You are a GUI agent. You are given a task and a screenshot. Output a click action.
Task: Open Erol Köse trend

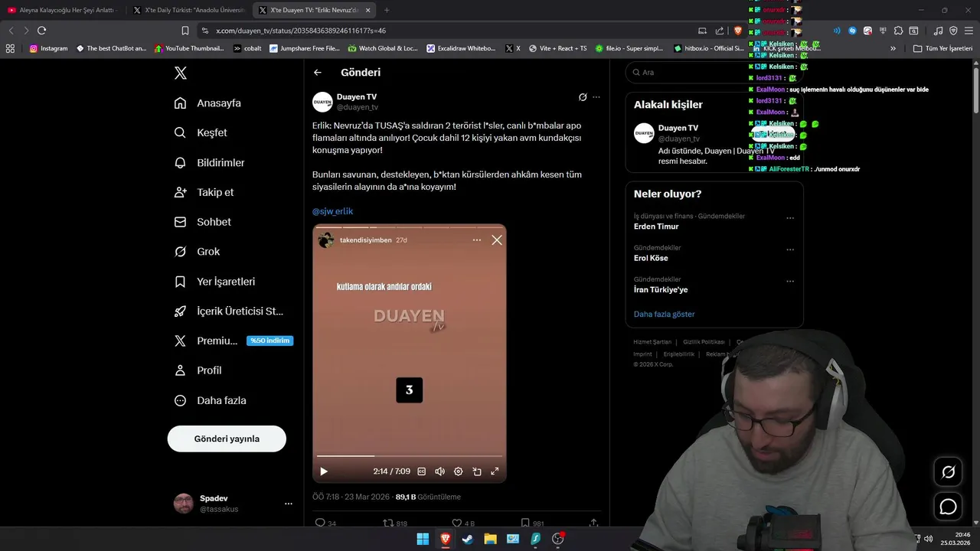coord(651,258)
